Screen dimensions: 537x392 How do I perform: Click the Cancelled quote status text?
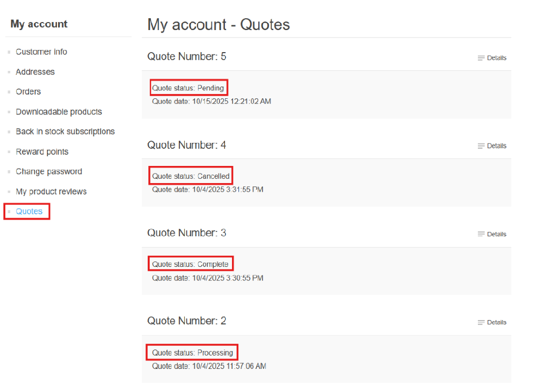pyautogui.click(x=191, y=176)
